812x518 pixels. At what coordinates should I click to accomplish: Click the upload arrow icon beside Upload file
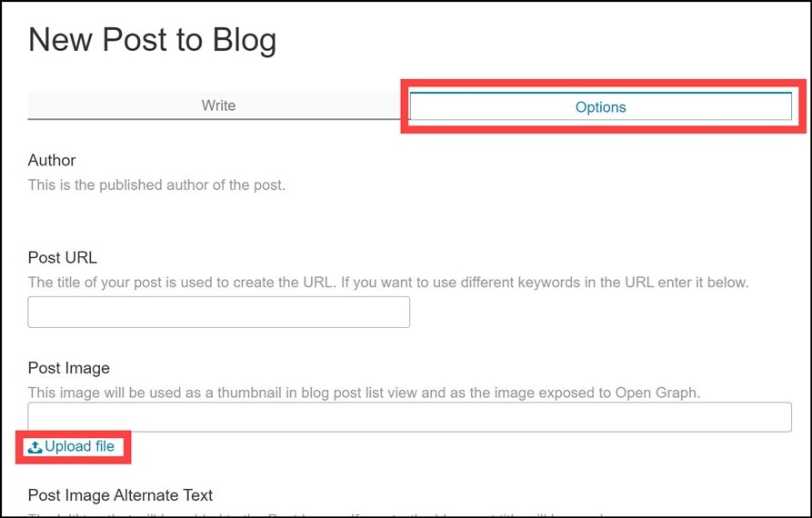[x=35, y=447]
